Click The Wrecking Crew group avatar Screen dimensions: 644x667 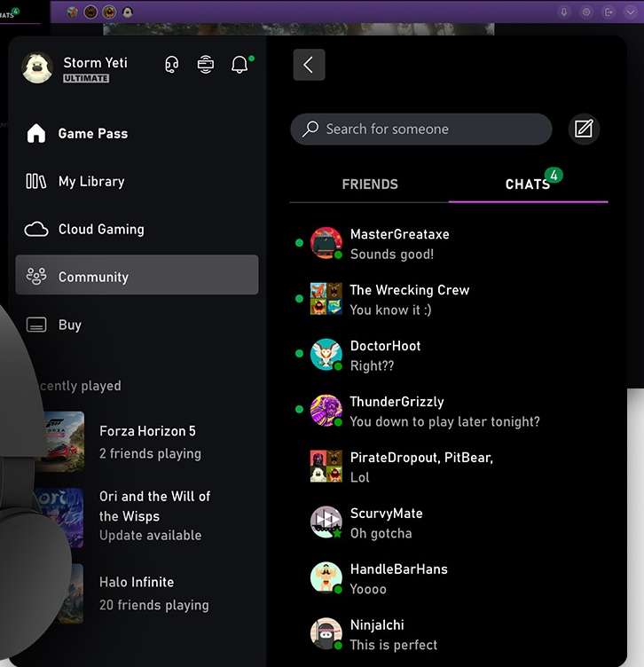tap(326, 299)
